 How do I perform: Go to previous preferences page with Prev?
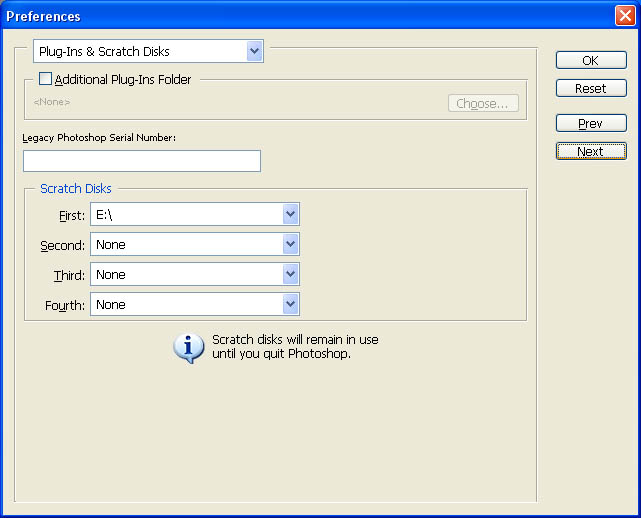pos(590,124)
